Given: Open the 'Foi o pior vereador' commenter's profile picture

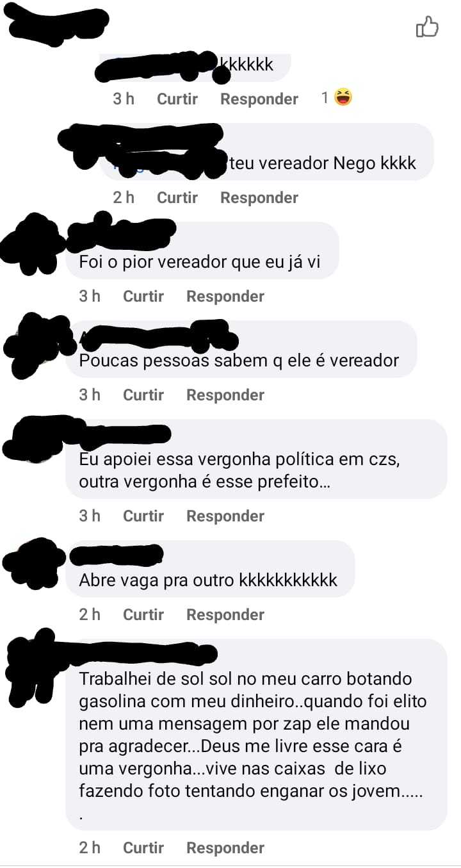Looking at the screenshot, I should (x=31, y=245).
